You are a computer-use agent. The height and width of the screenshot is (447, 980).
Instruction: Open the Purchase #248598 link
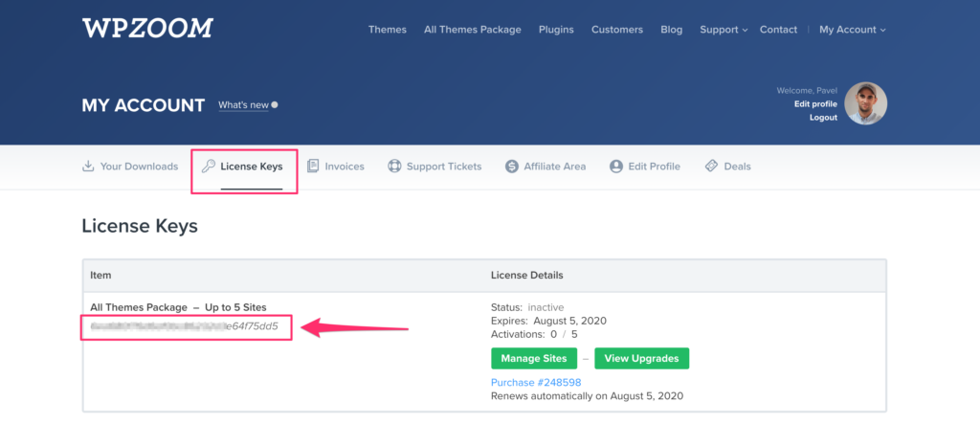tap(535, 382)
